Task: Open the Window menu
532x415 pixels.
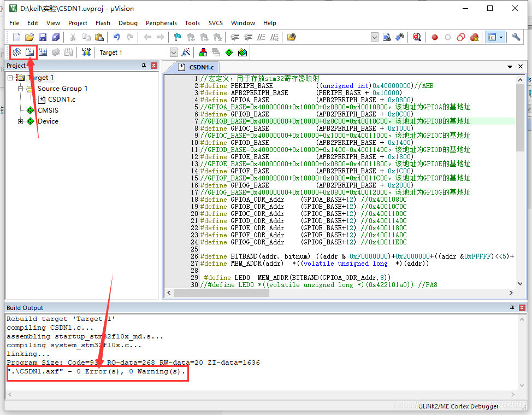Action: (x=243, y=23)
